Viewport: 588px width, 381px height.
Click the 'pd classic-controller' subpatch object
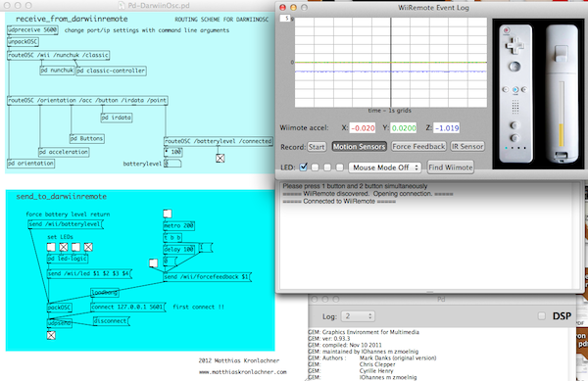tap(111, 71)
